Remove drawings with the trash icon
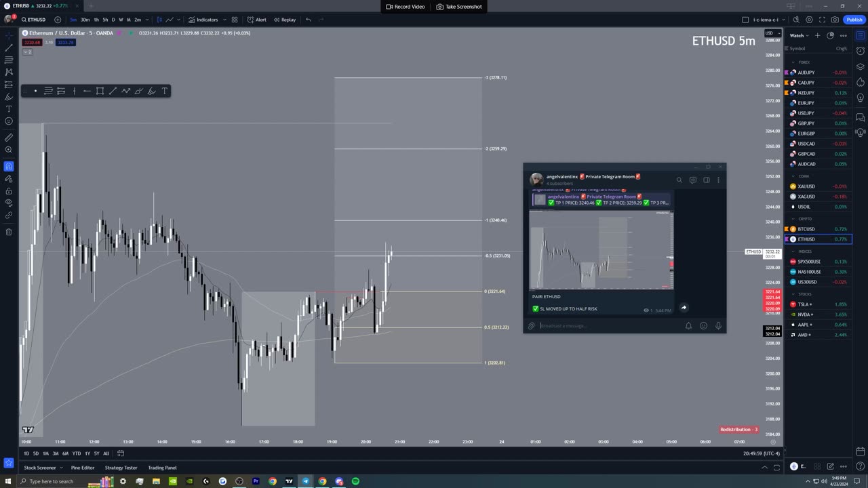The image size is (868, 488). click(x=9, y=232)
